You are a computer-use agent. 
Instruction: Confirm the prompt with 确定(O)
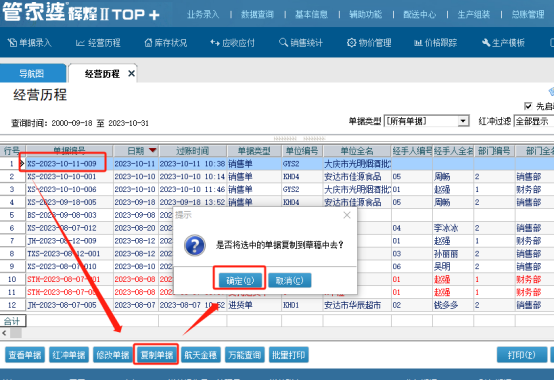point(240,280)
